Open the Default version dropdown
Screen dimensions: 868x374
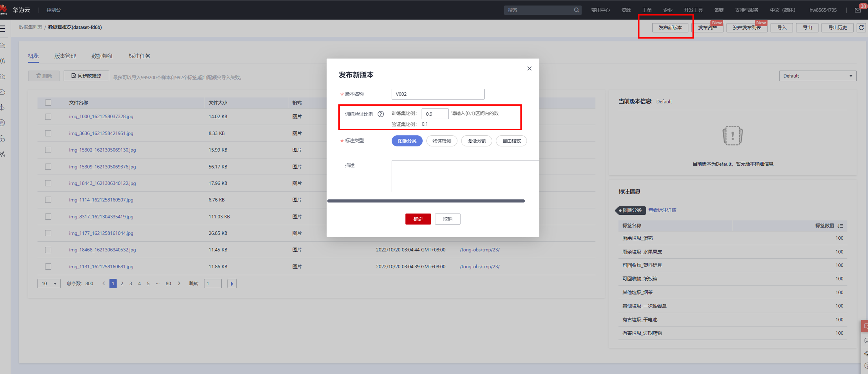(x=818, y=76)
